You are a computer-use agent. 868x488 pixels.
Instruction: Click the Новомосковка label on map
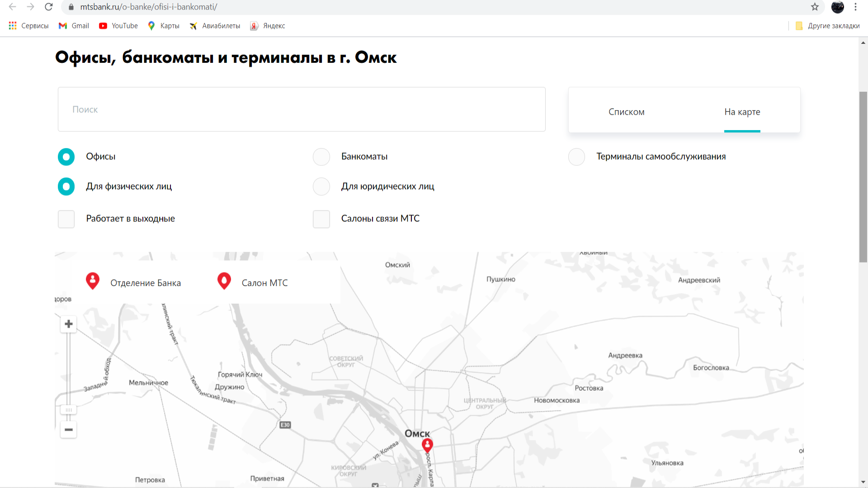(557, 400)
